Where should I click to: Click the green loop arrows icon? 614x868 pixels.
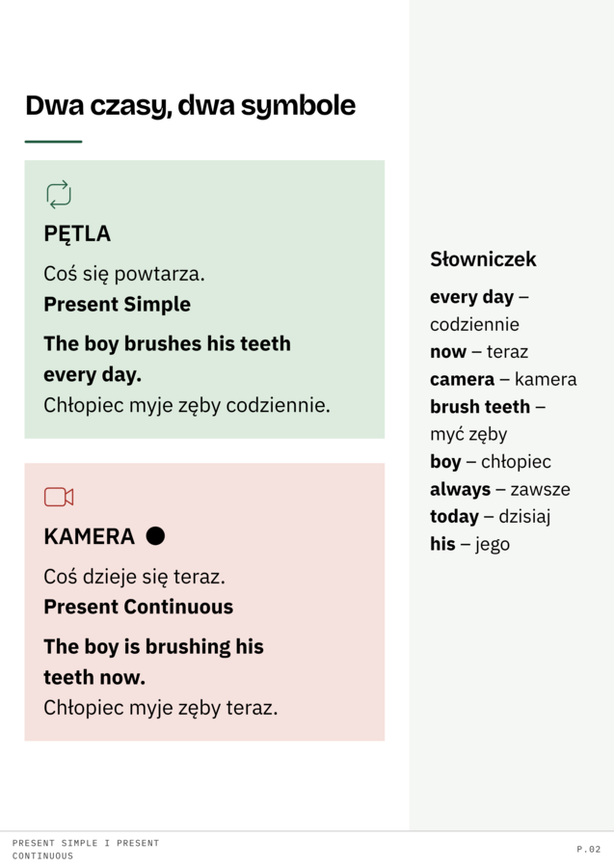pyautogui.click(x=59, y=194)
